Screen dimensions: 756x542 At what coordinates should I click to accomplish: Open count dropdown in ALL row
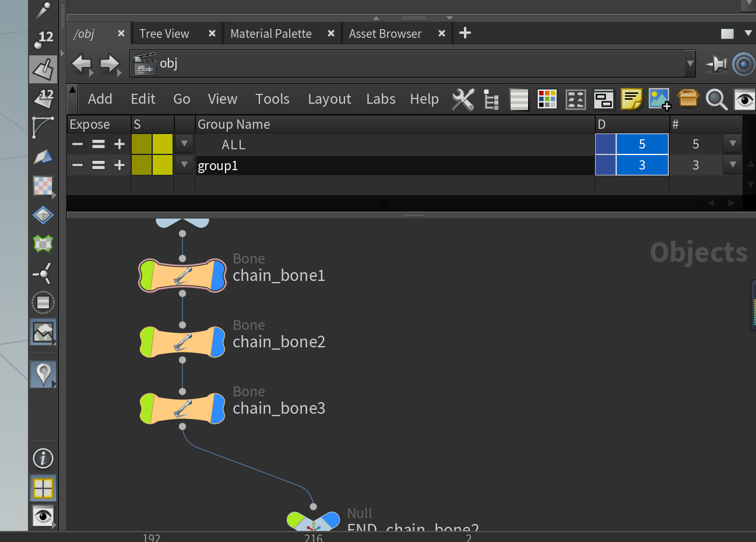tap(733, 143)
